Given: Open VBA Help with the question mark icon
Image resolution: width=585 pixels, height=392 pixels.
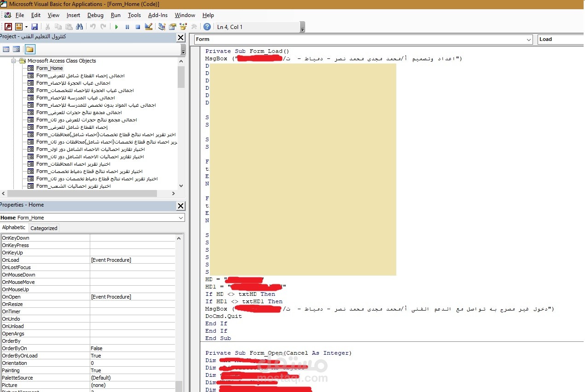Looking at the screenshot, I should (207, 27).
